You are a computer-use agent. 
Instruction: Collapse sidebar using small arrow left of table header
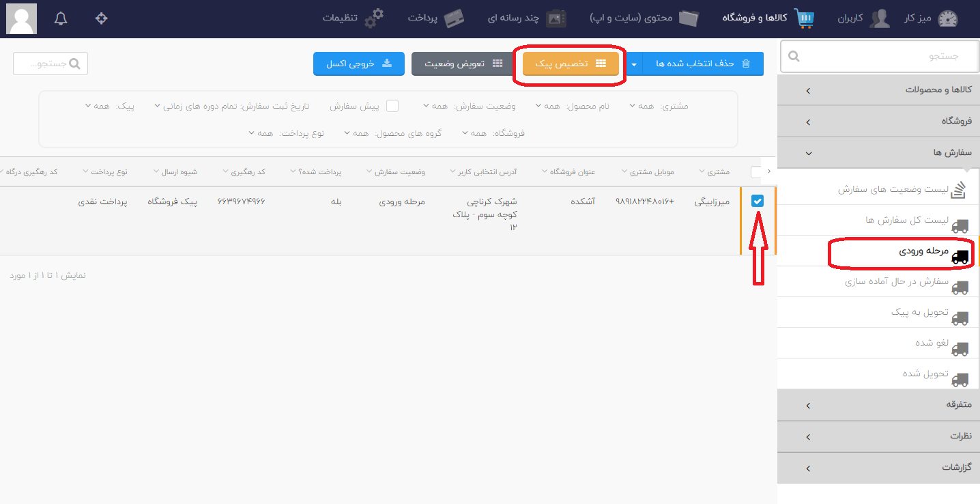click(770, 171)
